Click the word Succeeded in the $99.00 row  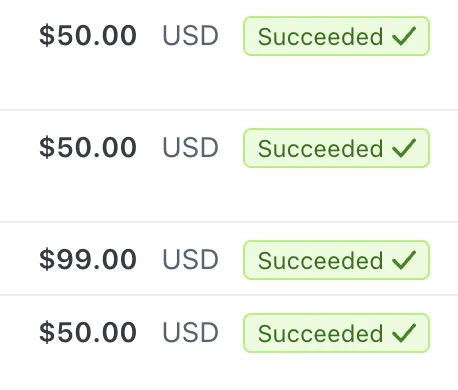click(320, 260)
